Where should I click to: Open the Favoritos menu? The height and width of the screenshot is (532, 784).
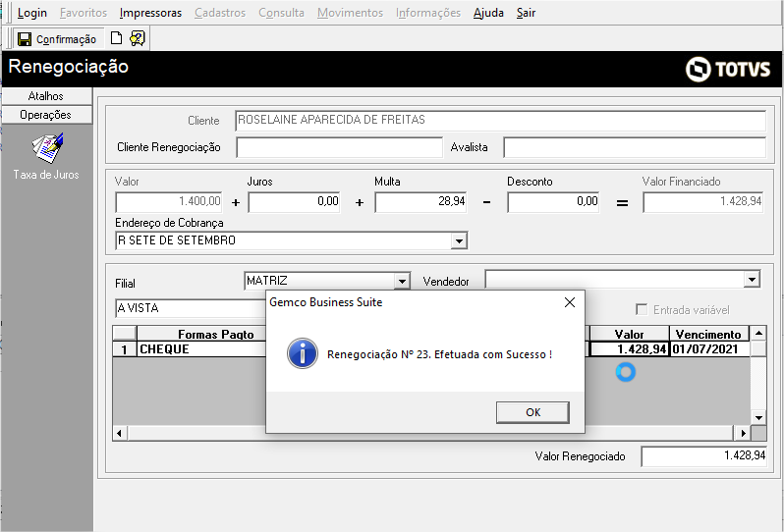pos(84,13)
